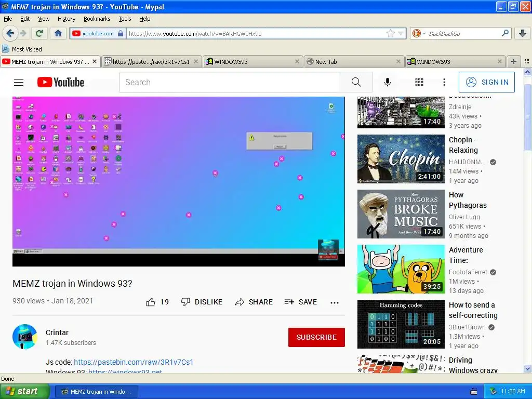Switch to the New Tab tab
Viewport: 532px width, 399px height.
(x=354, y=61)
